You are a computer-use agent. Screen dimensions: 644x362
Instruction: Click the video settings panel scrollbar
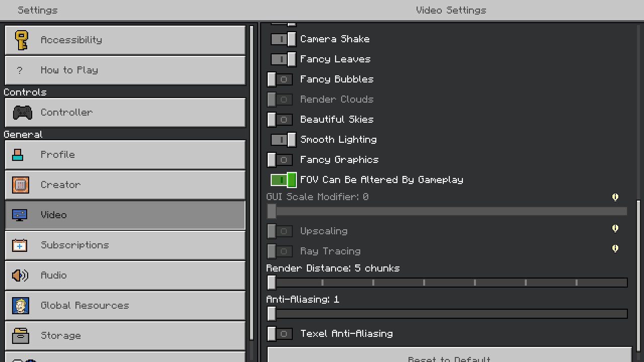tap(638, 276)
